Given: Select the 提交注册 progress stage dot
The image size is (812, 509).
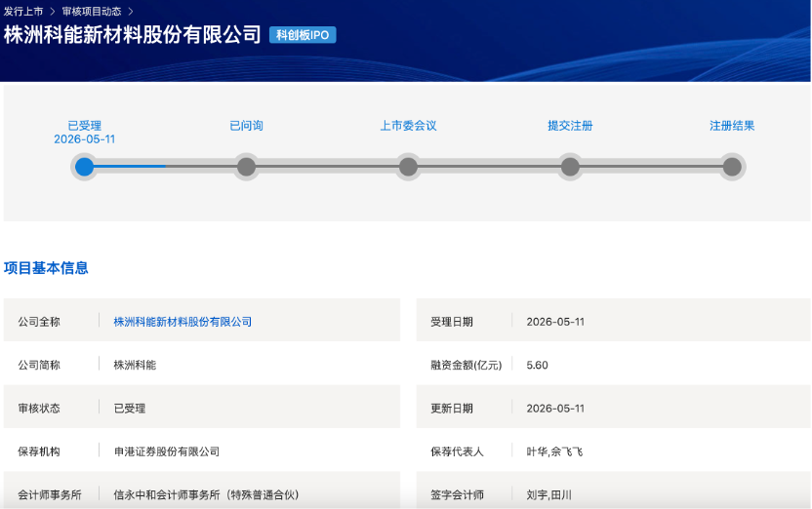Looking at the screenshot, I should pos(570,167).
